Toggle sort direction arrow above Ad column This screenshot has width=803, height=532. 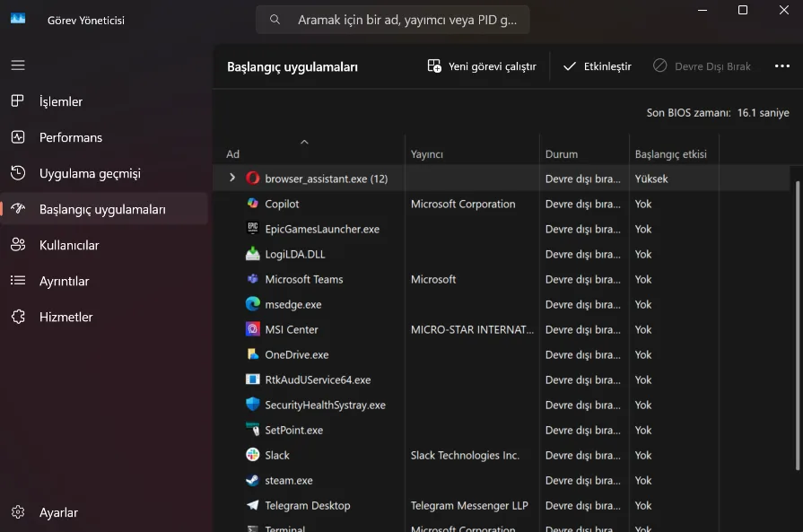point(304,142)
